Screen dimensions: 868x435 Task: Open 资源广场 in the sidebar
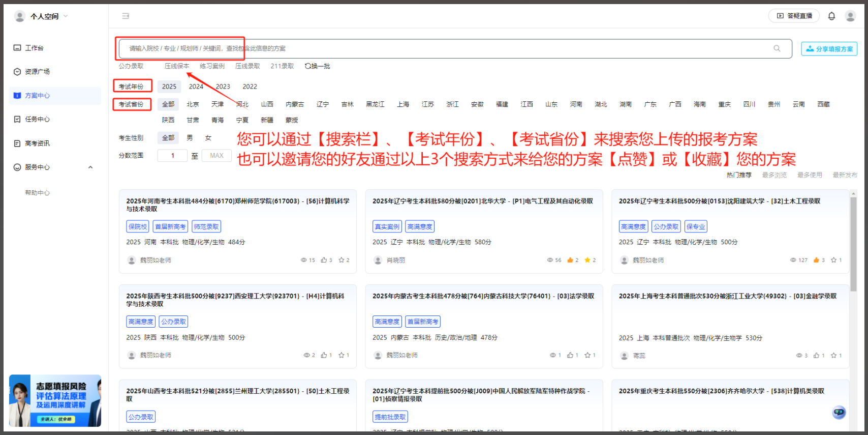32,72
